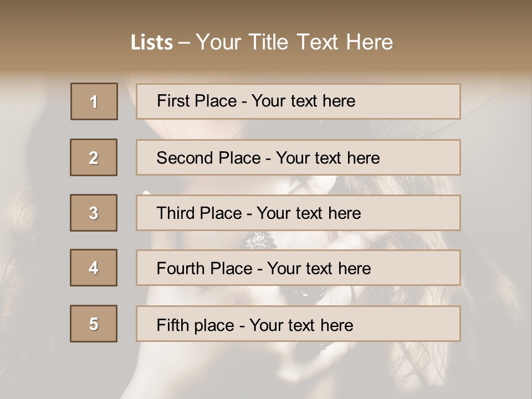Click the word Third in the list
Viewport: 532px width, 399px height.
pos(175,213)
